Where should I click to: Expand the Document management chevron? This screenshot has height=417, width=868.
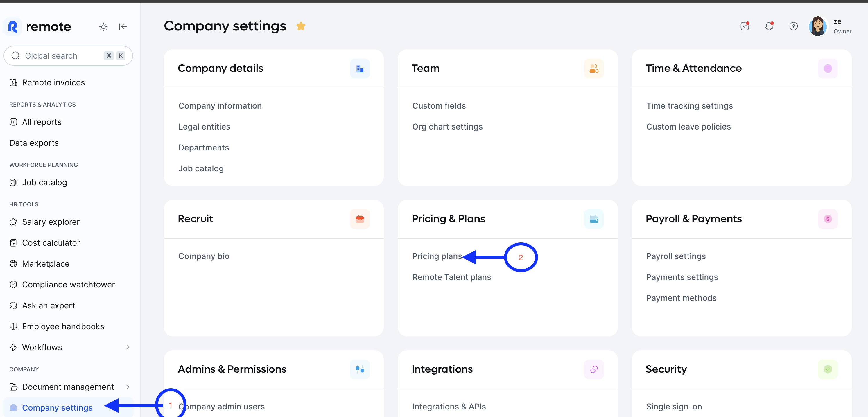click(128, 387)
